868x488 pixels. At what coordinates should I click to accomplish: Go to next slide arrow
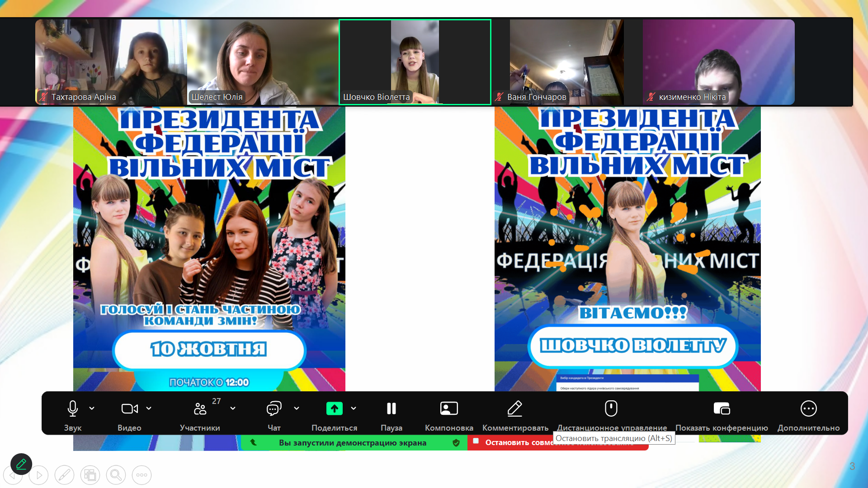click(39, 475)
